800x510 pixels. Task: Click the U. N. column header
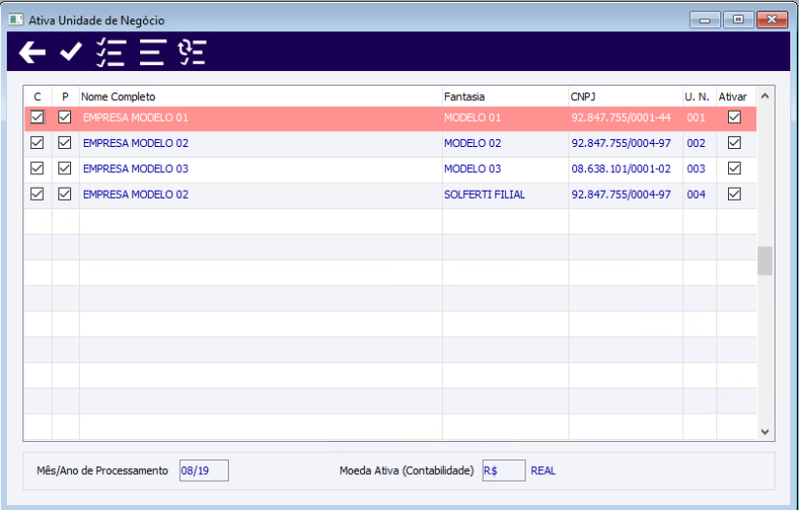point(699,96)
